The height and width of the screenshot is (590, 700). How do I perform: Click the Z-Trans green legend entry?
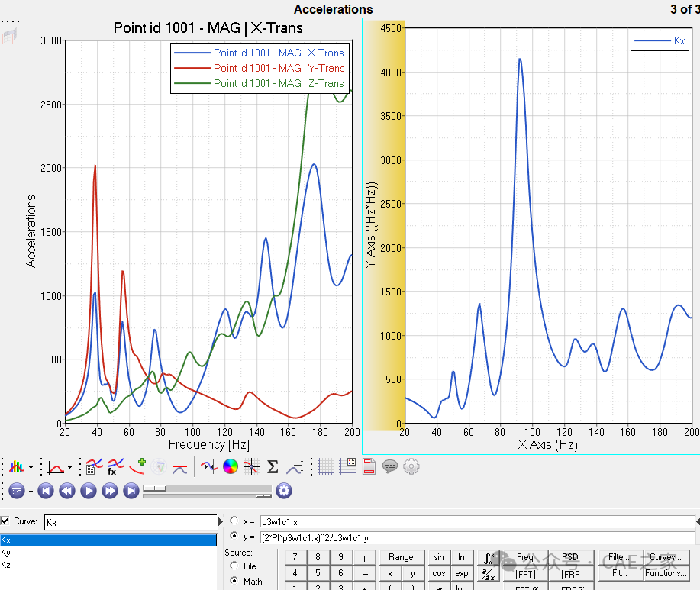260,83
